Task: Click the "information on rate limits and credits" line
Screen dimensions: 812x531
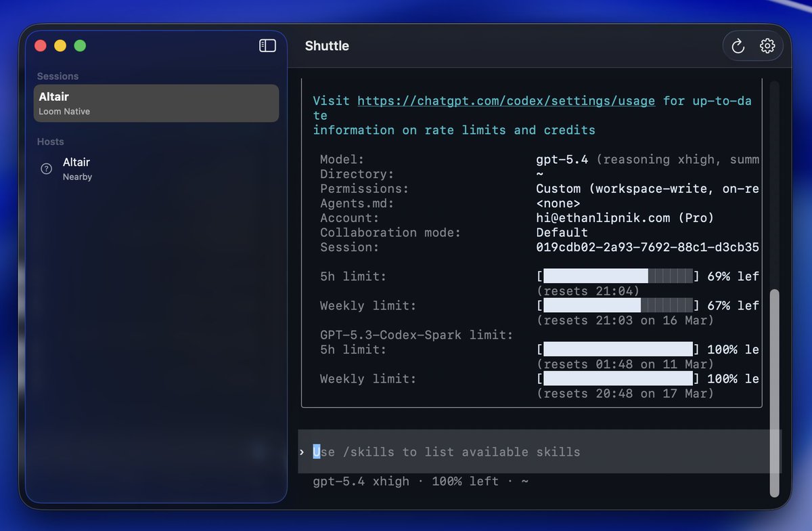Action: (x=454, y=130)
